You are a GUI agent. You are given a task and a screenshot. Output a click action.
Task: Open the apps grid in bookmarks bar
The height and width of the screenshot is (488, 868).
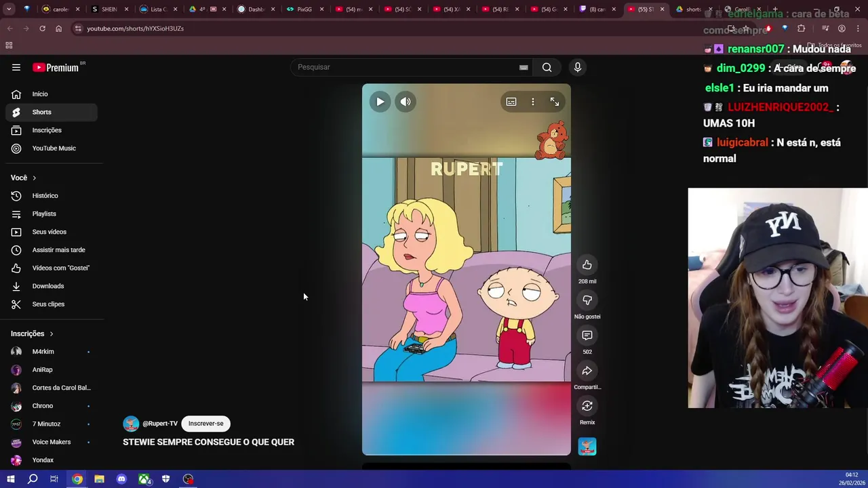tap(9, 45)
